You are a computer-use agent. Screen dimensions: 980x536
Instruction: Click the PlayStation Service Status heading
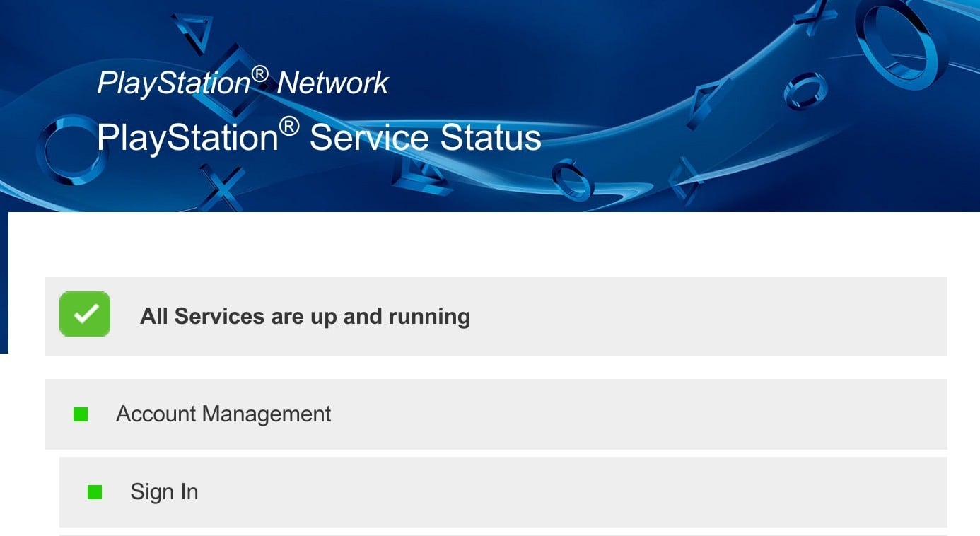pos(319,137)
